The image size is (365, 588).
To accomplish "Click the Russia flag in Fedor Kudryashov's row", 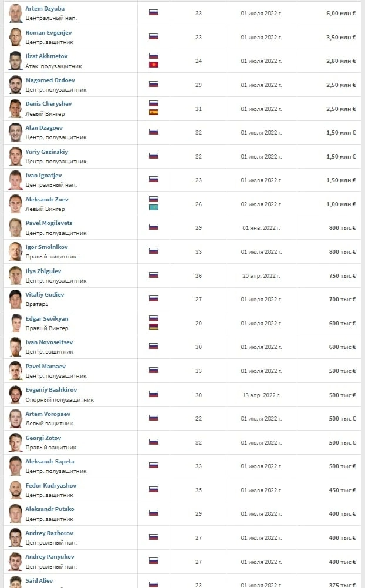I will click(x=154, y=489).
